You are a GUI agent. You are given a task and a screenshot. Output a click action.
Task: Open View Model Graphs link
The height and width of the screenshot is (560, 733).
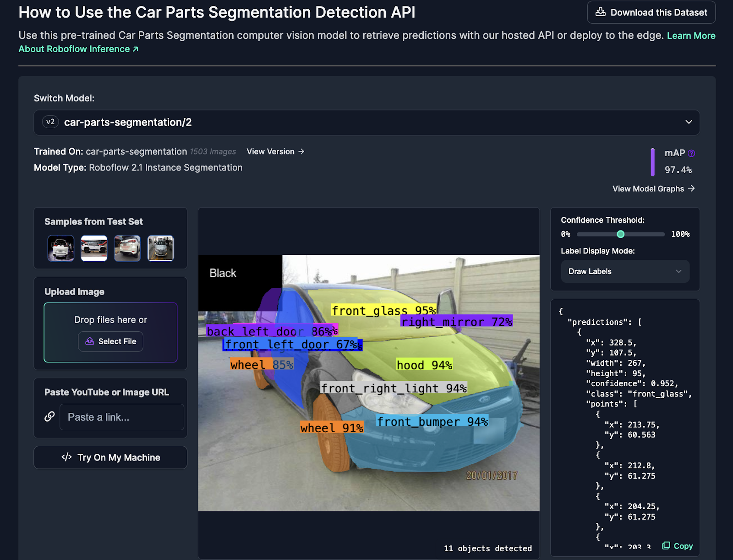click(654, 189)
